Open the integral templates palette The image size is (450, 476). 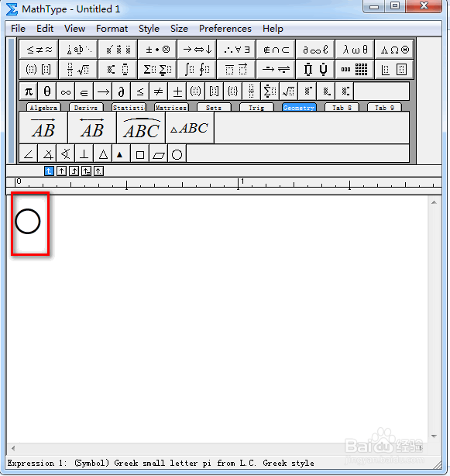pos(197,69)
